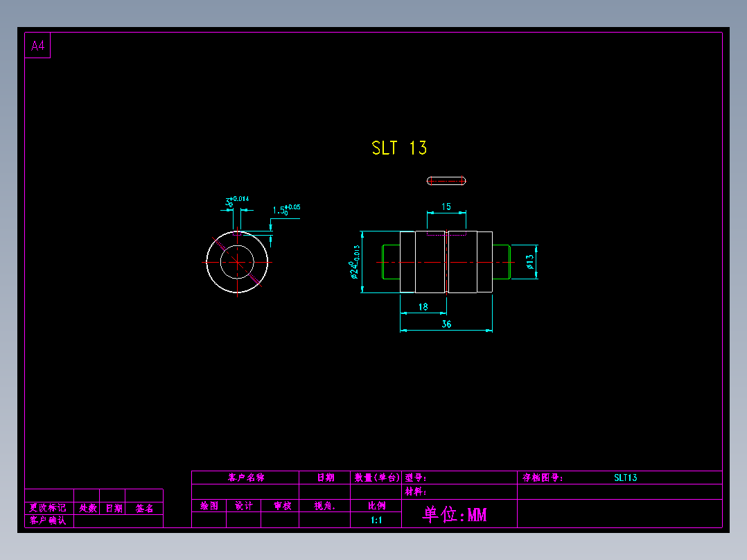The height and width of the screenshot is (560, 747).
Task: Click "日期" between 处数 and 签名
Action: tap(114, 508)
